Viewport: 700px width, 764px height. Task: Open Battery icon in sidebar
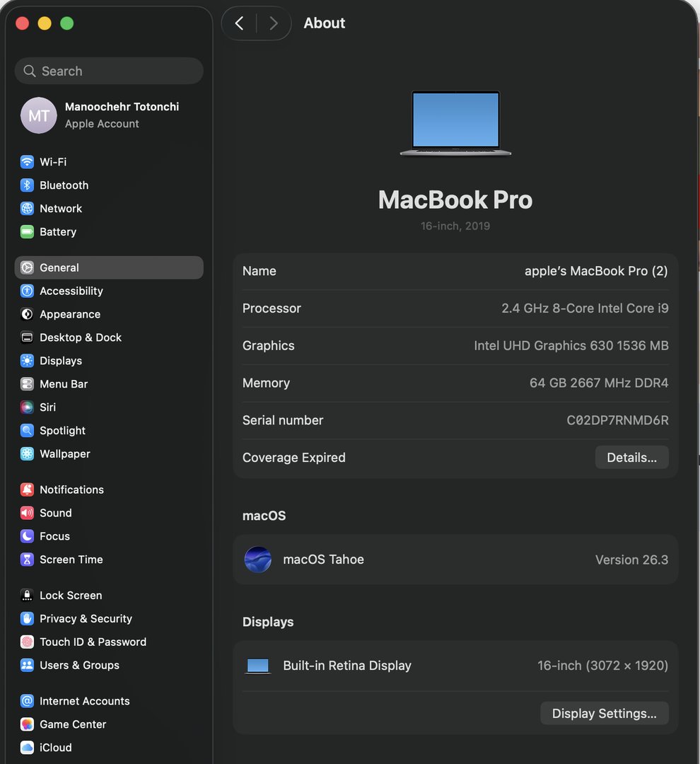(28, 232)
